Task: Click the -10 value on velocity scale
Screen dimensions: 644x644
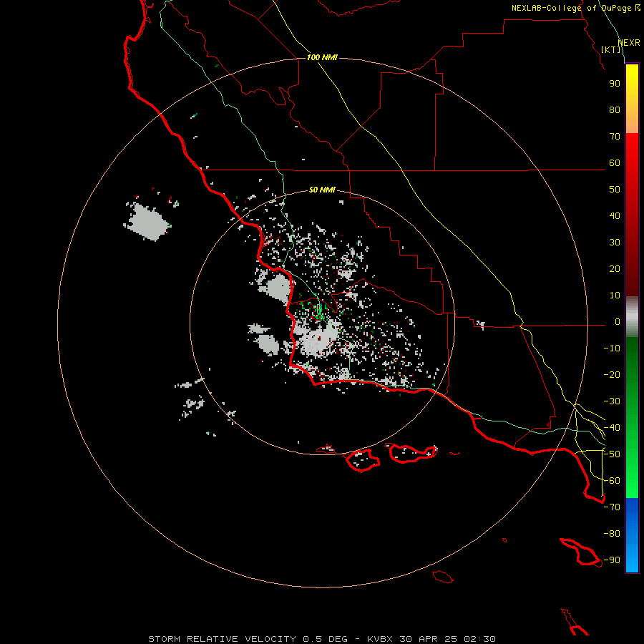Action: click(x=612, y=348)
